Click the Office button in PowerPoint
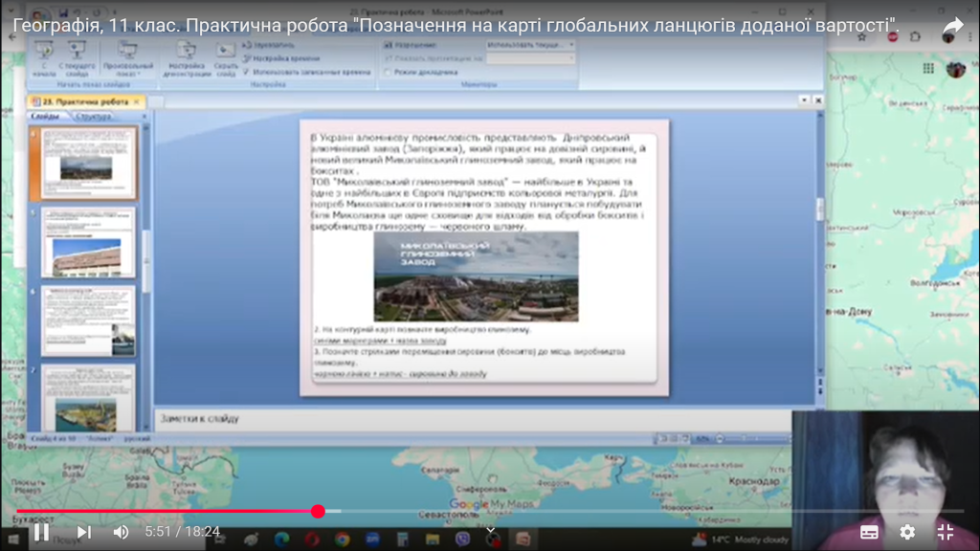Screen dimensions: 980x551 pyautogui.click(x=39, y=15)
